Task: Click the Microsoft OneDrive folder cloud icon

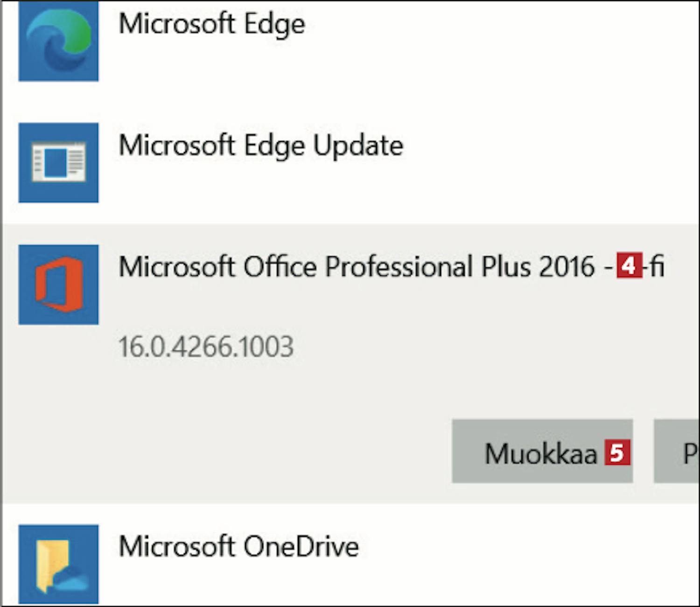Action: [x=58, y=564]
